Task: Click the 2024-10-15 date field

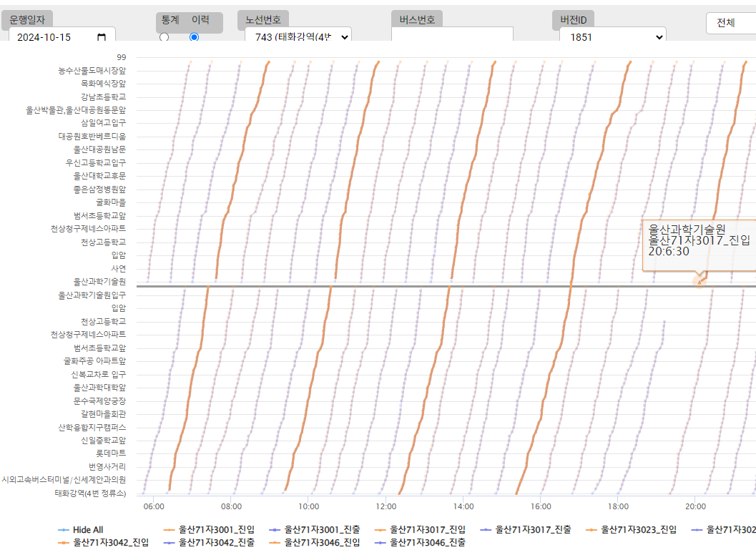Action: [54, 37]
